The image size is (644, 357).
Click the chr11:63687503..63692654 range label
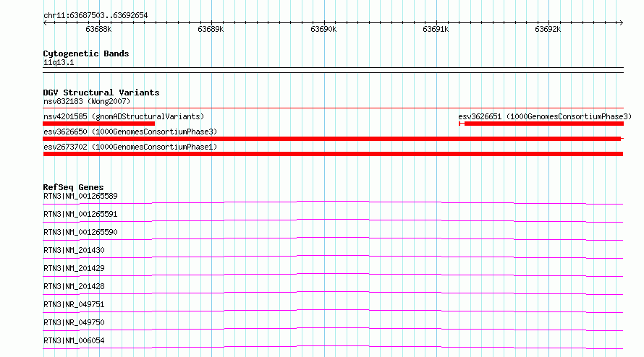96,15
